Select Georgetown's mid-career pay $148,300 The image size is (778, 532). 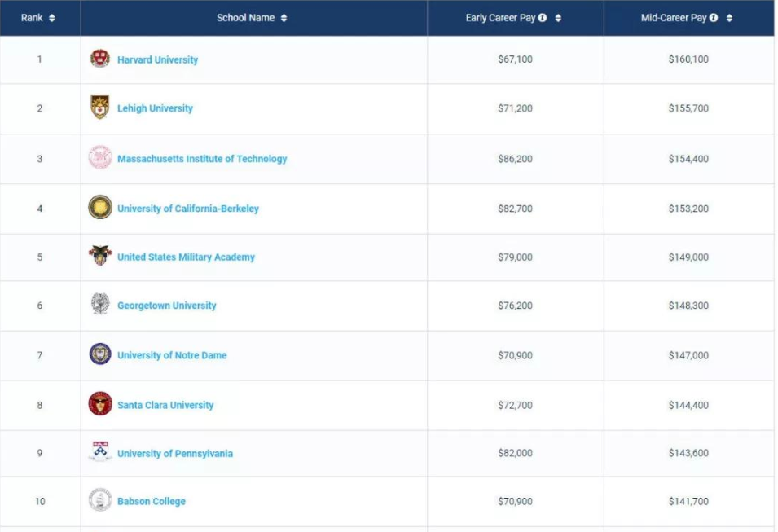688,306
